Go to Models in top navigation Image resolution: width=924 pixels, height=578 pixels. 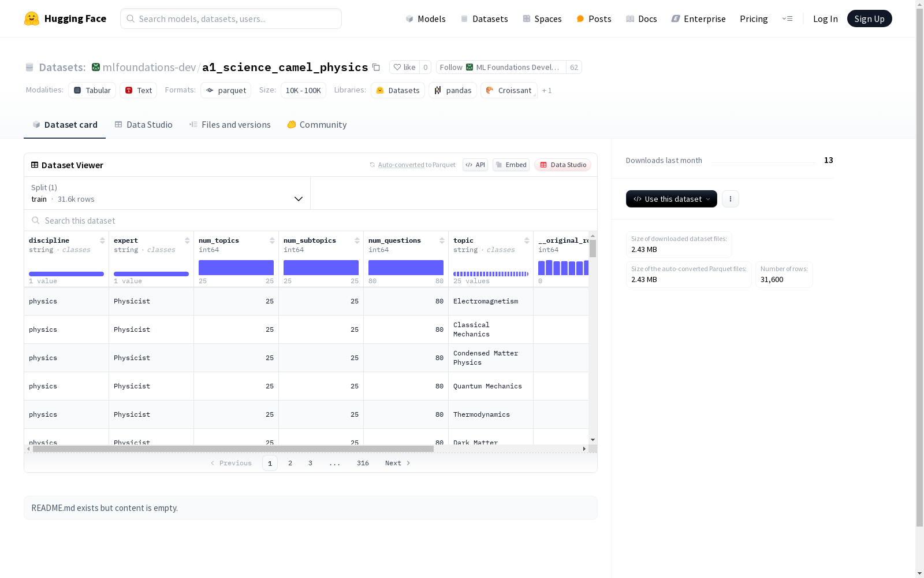click(x=426, y=18)
